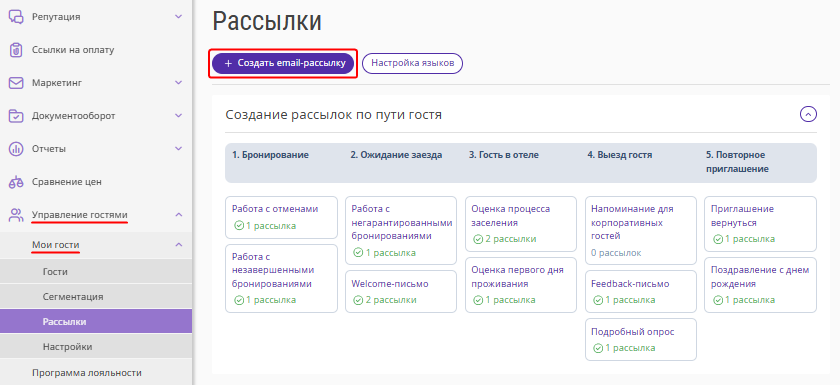Open the Feedback-письмо card
The width and height of the screenshot is (840, 385).
tap(641, 291)
